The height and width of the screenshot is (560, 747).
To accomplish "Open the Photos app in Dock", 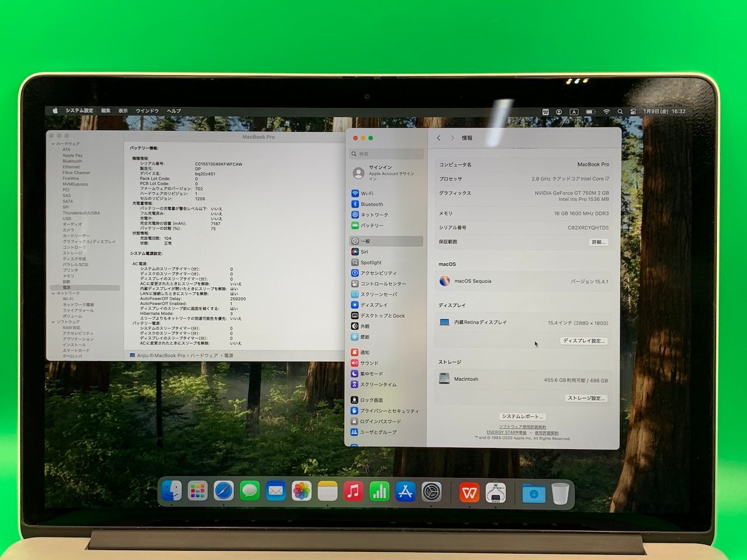I will pyautogui.click(x=301, y=491).
